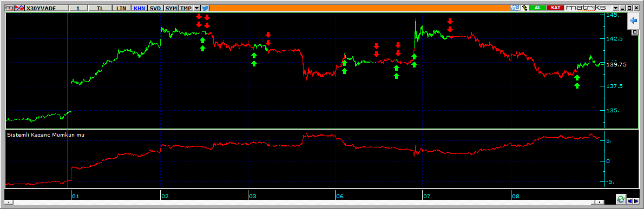Screen dimensions: 644x209
Task: Change the period value 1 selector
Action: (77, 8)
